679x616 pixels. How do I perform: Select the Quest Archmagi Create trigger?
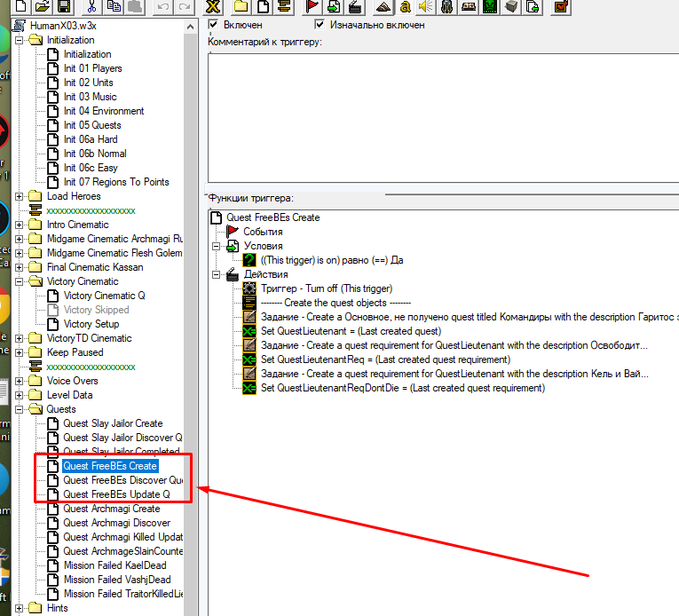coord(112,509)
